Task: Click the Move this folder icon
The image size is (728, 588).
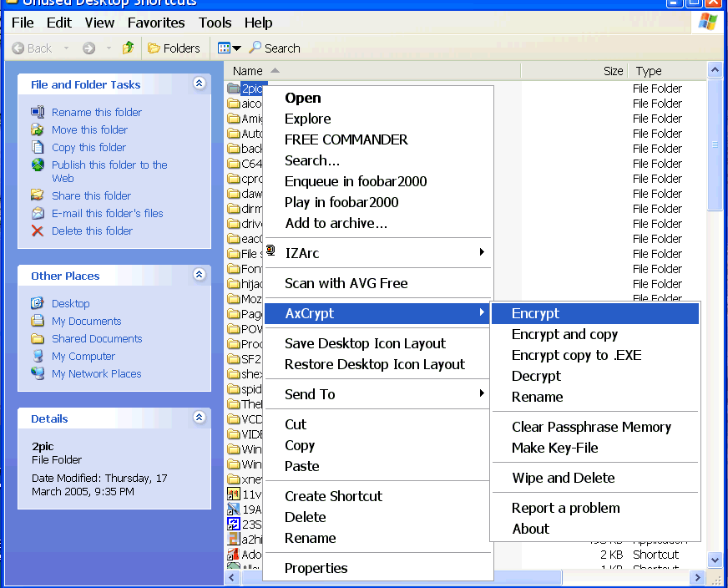Action: 38,129
